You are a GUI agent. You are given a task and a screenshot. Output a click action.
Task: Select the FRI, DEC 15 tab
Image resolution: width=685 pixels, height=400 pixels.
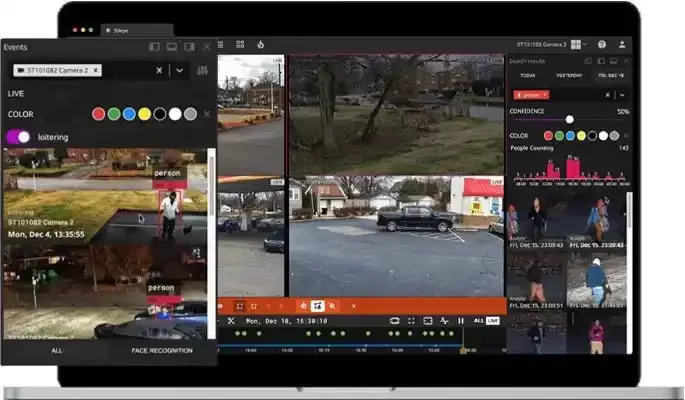coord(611,76)
